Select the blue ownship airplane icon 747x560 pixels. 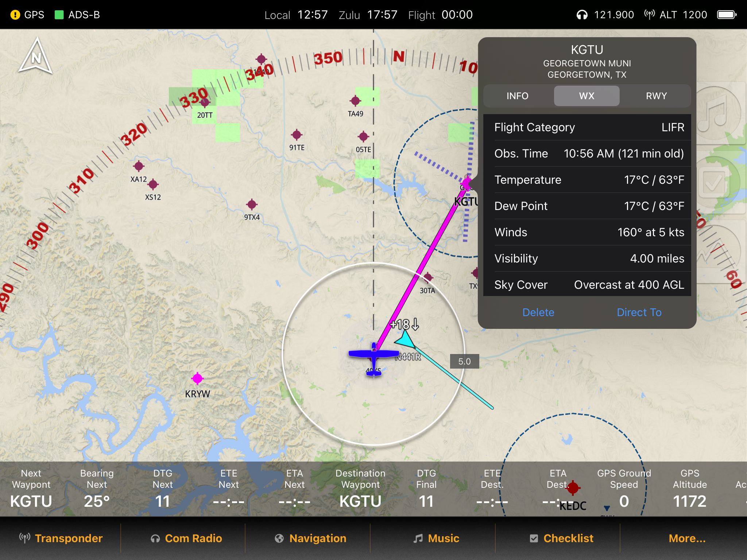click(x=373, y=355)
